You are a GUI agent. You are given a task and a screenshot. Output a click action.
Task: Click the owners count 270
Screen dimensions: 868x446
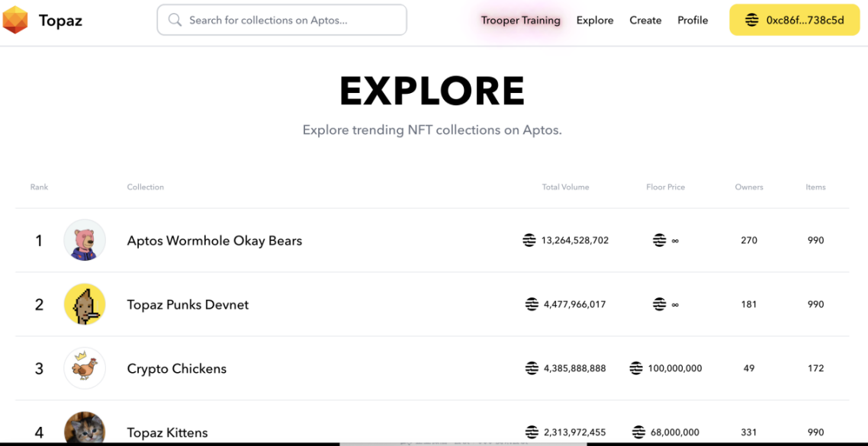coord(749,241)
